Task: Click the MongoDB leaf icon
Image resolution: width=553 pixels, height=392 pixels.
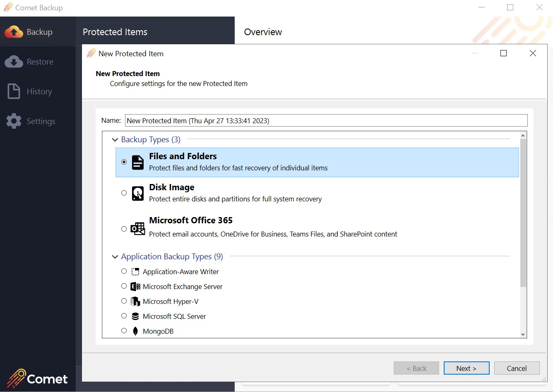Action: (x=135, y=331)
